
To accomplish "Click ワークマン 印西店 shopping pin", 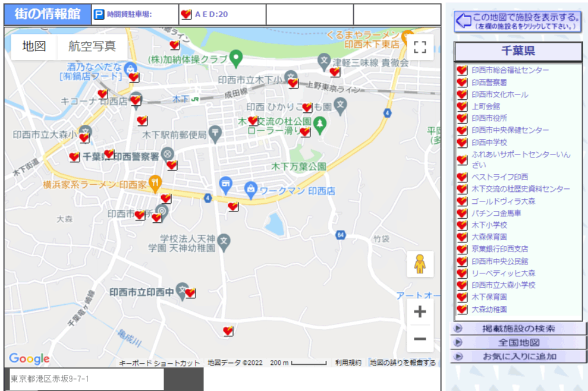I will click(250, 190).
